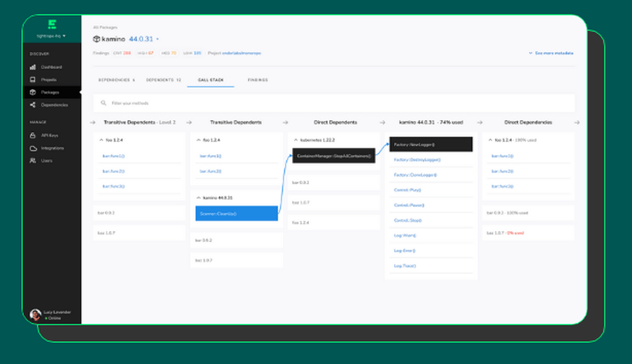This screenshot has height=364, width=632.
Task: Click the medium findings count badge
Action: [169, 53]
